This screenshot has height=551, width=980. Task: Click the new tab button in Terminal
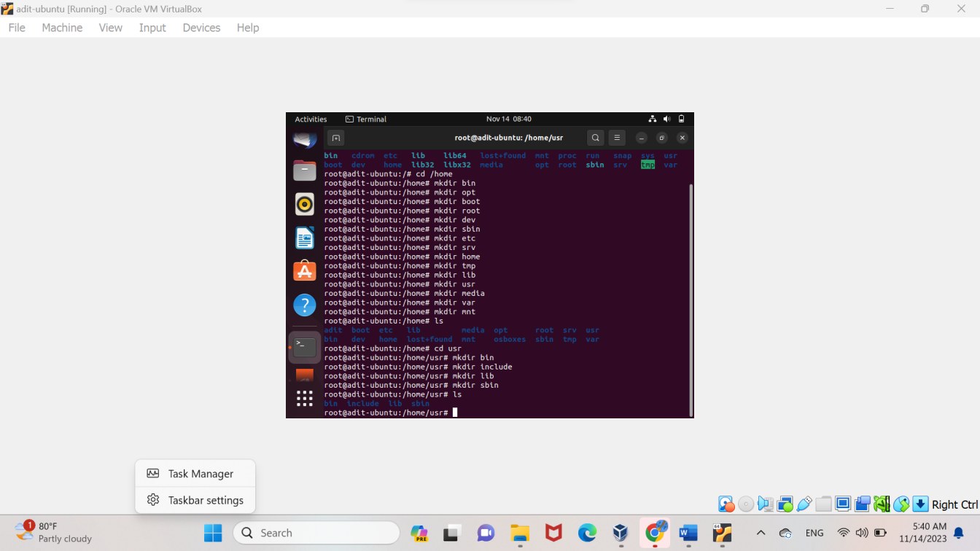tap(335, 138)
